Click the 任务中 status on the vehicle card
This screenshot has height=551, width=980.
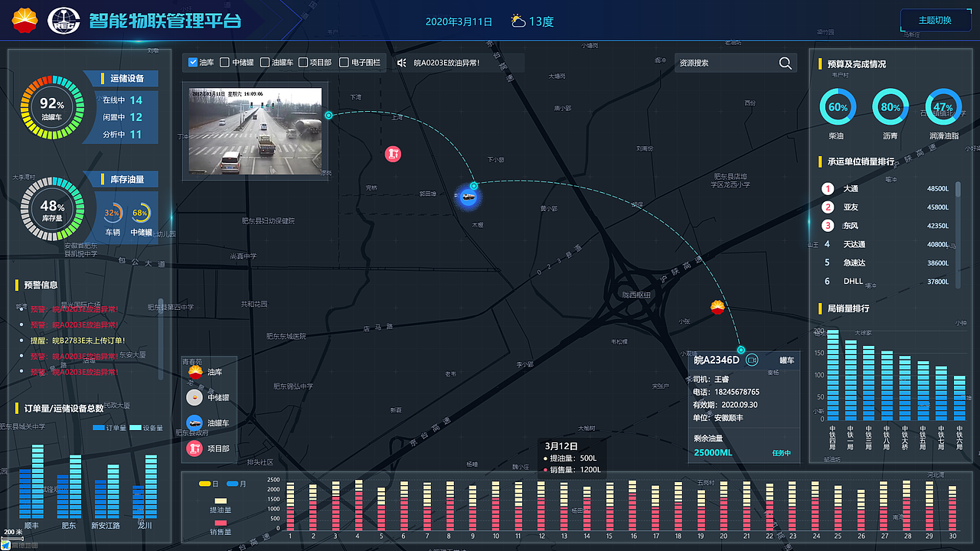pos(781,453)
